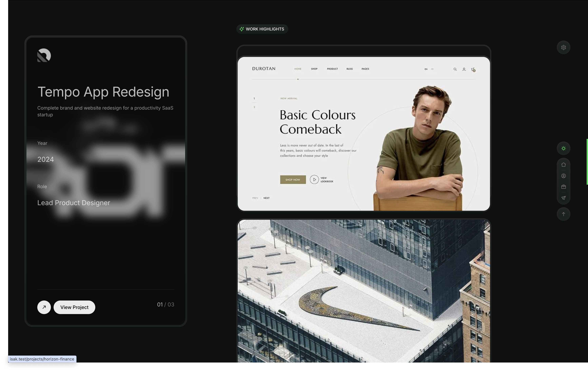Click the scroll-to-top arrow button
588x372 pixels.
coord(563,214)
